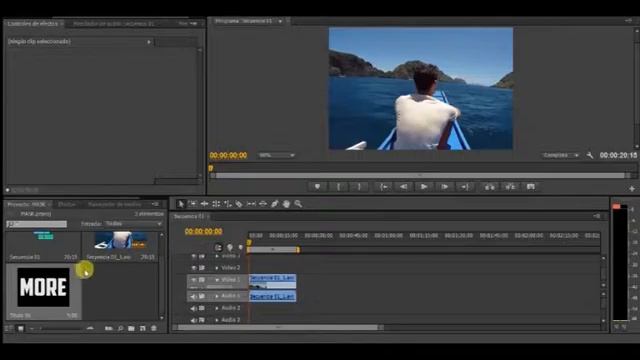The width and height of the screenshot is (640, 360).
Task: Switch to Mezclador de audio tab
Action: 113,24
